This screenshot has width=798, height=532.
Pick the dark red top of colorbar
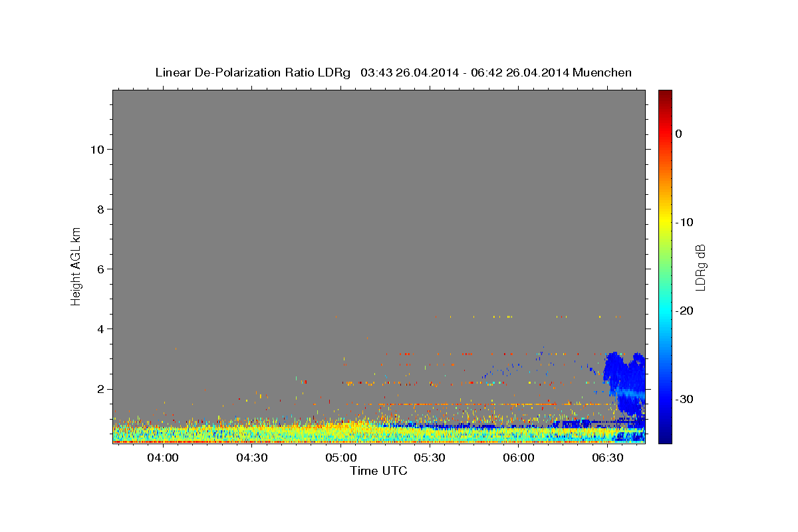point(665,94)
